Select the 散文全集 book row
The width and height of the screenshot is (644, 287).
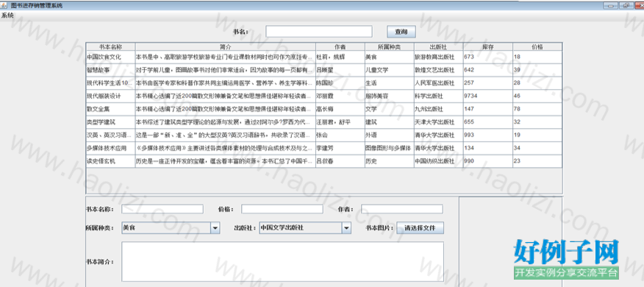click(x=324, y=110)
